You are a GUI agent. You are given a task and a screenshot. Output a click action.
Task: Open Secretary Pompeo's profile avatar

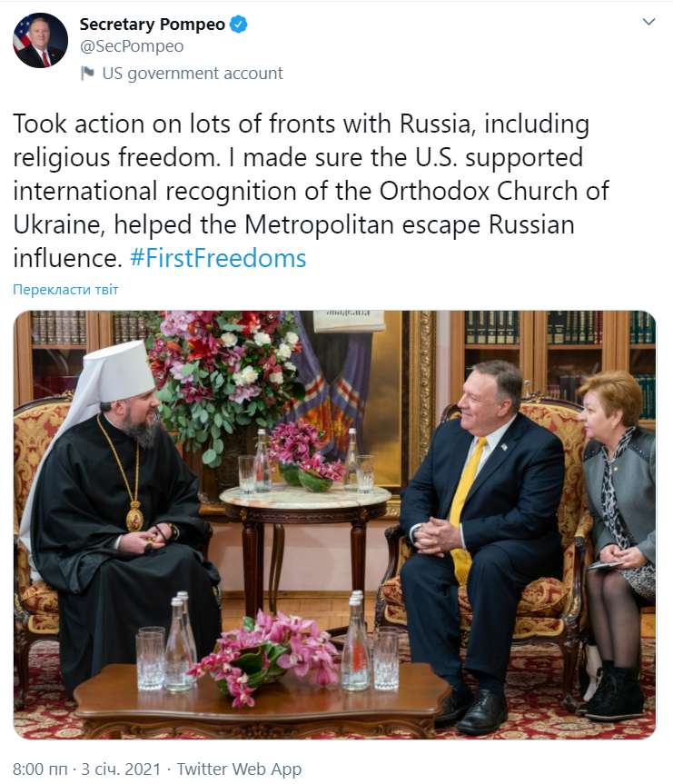[x=40, y=41]
